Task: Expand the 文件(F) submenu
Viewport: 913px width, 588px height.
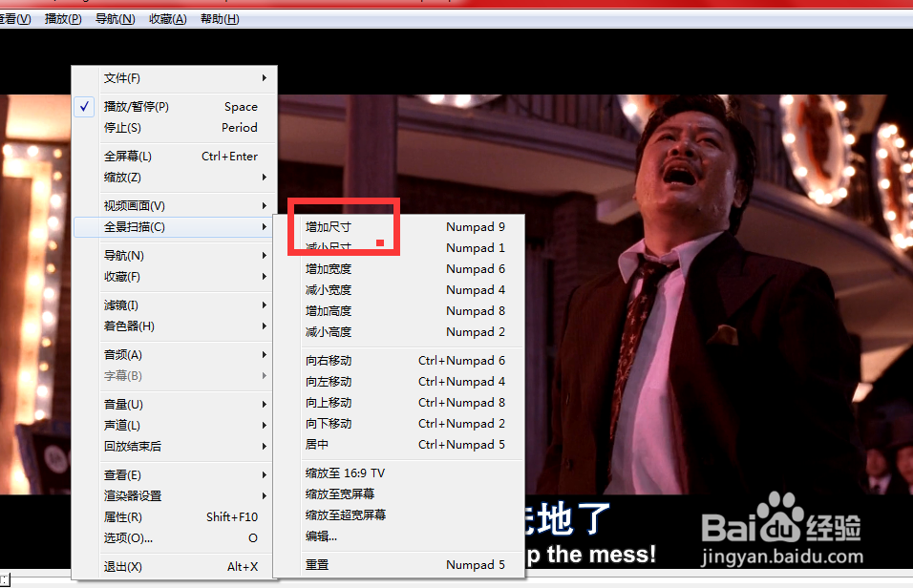Action: tap(174, 78)
